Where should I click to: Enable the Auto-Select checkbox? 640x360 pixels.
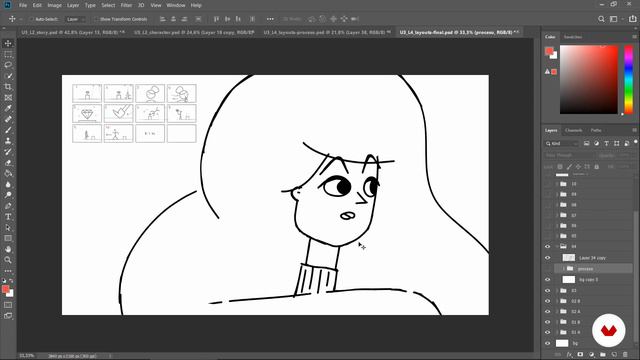tap(31, 19)
